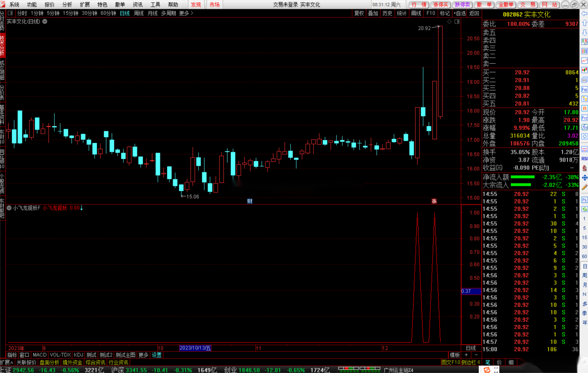Toggle the chart pane icon at top right
This screenshot has height=373, width=588.
pos(457,21)
